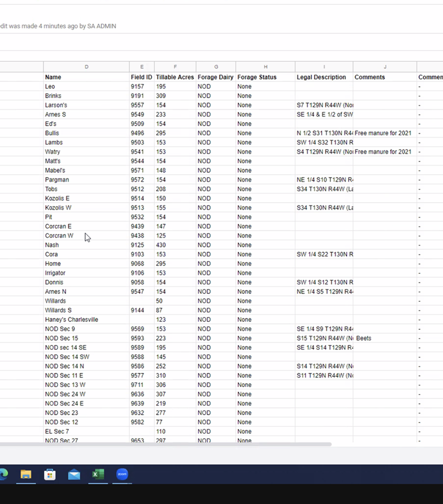Open the Zoom taskbar icon
Viewport: 443px width, 504px height.
coord(122,474)
